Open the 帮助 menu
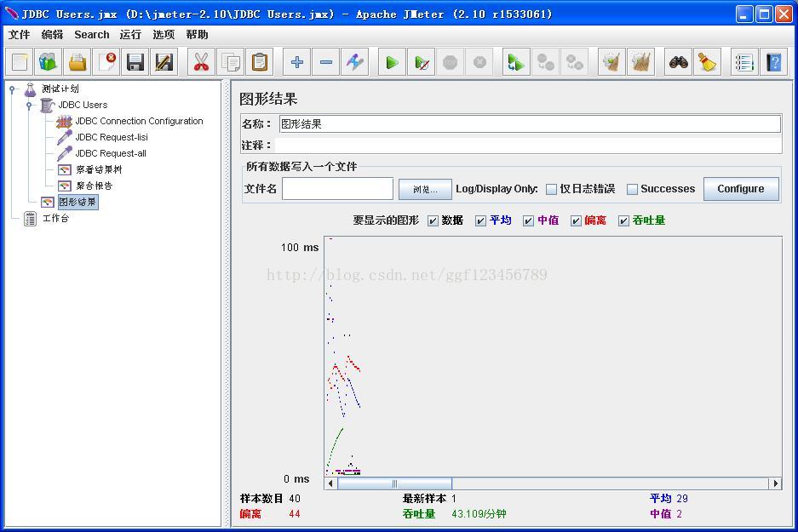This screenshot has width=798, height=532. click(x=197, y=35)
